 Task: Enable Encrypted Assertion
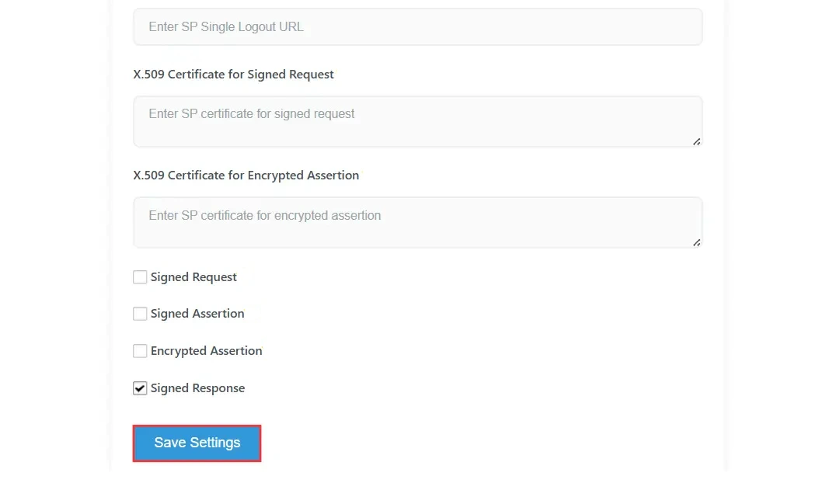coord(140,350)
